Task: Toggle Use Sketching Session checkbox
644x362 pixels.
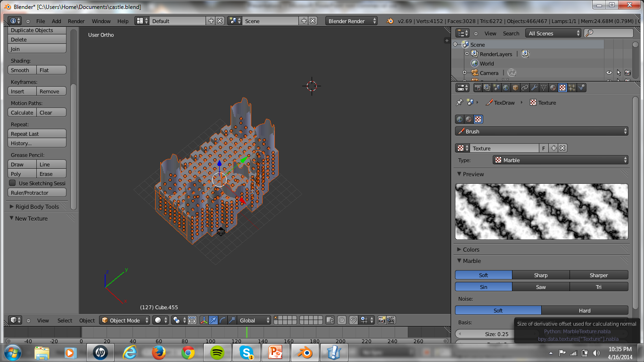Action: (x=13, y=183)
